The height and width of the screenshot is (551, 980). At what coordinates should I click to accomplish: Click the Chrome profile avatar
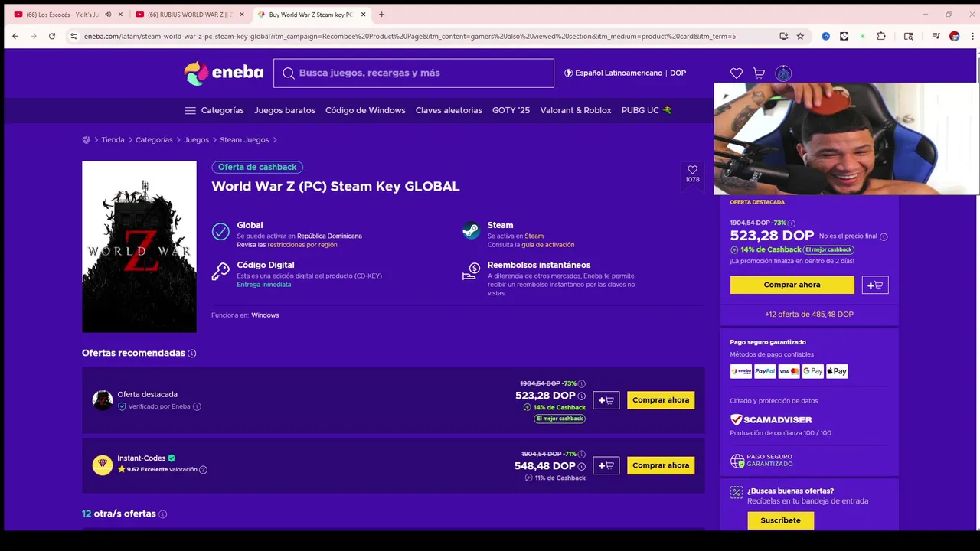954,36
